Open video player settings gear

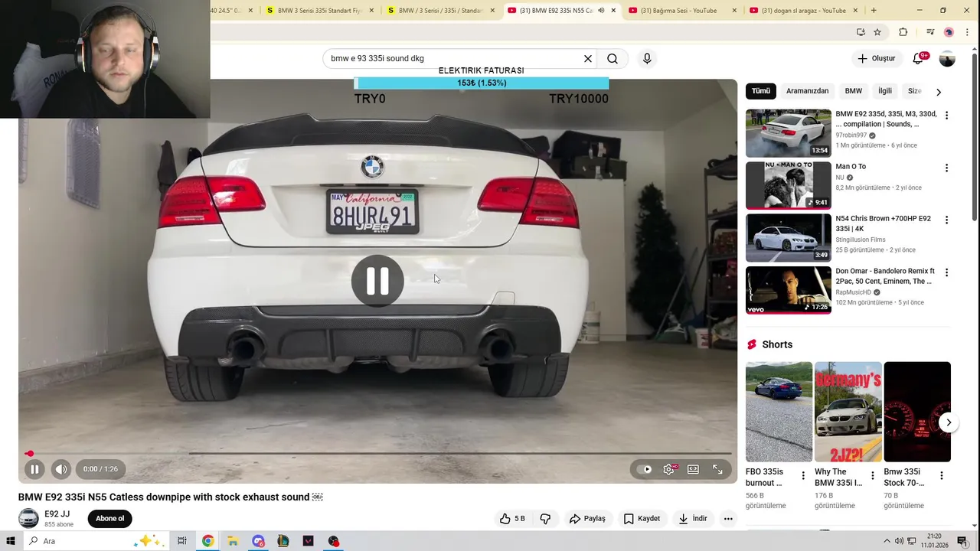[x=668, y=469]
